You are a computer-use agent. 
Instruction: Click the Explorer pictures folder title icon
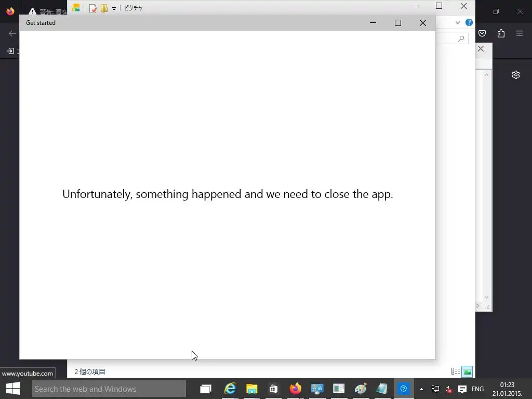tap(76, 8)
